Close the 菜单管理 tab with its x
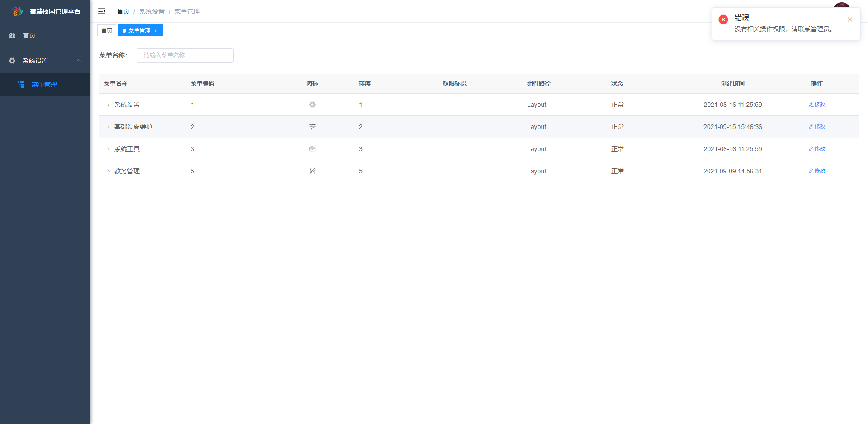 pos(156,31)
